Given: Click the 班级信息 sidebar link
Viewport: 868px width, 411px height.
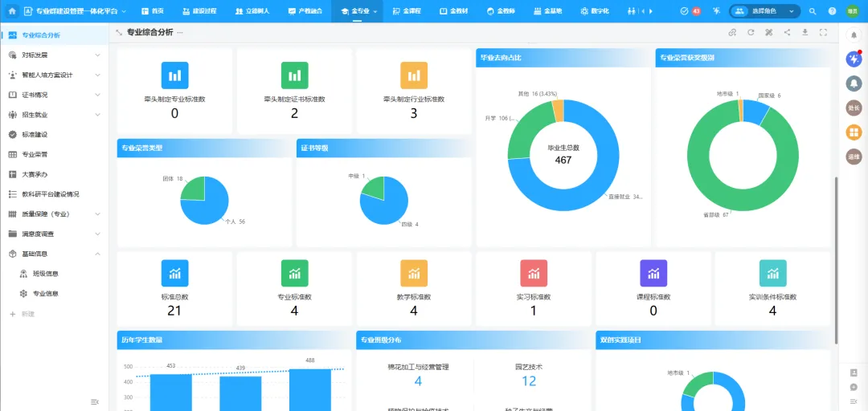Looking at the screenshot, I should click(x=45, y=274).
